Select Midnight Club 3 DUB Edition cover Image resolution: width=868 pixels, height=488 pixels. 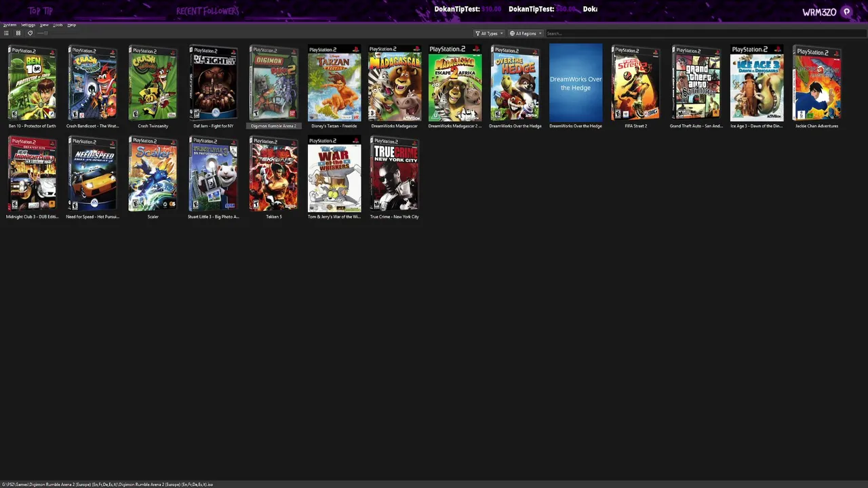(x=32, y=174)
